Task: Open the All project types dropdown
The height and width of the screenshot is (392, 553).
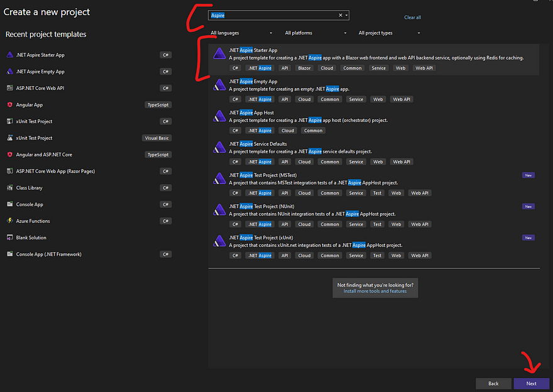Action: 390,33
